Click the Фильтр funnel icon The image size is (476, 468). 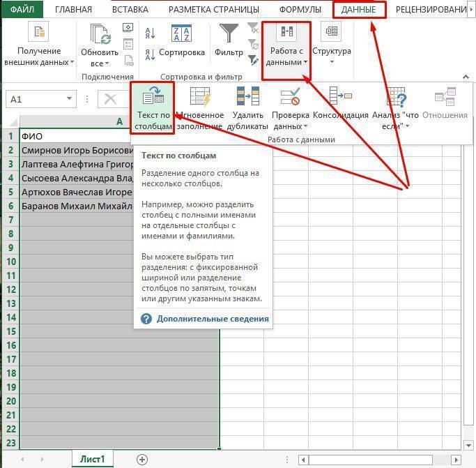tap(229, 33)
